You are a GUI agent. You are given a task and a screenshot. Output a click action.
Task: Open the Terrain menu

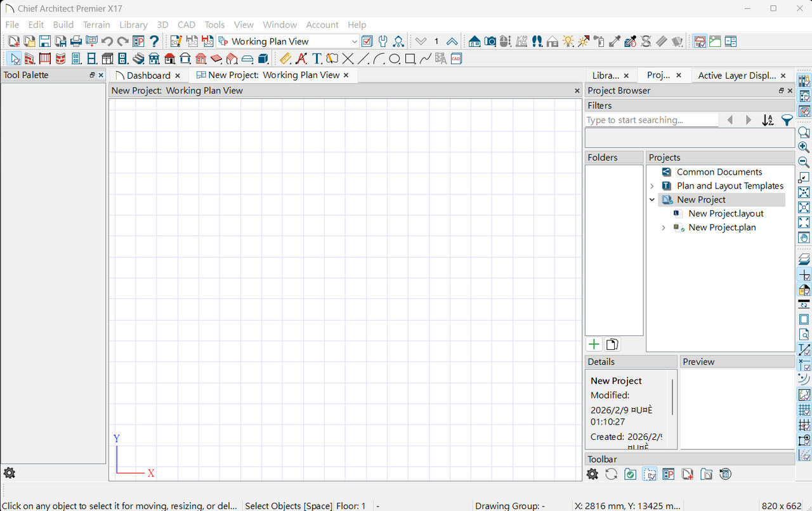[x=96, y=25]
